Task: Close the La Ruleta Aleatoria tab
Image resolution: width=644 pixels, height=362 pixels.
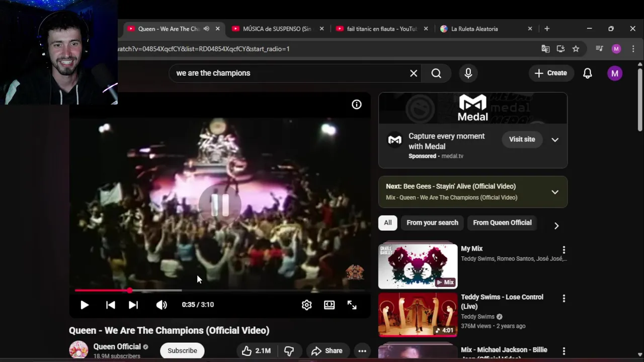Action: click(x=530, y=29)
